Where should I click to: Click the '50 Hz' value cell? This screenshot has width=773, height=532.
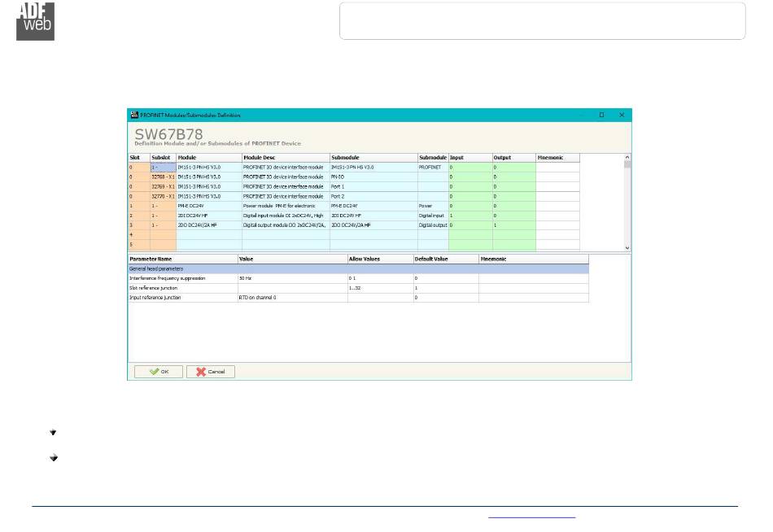[x=293, y=278]
